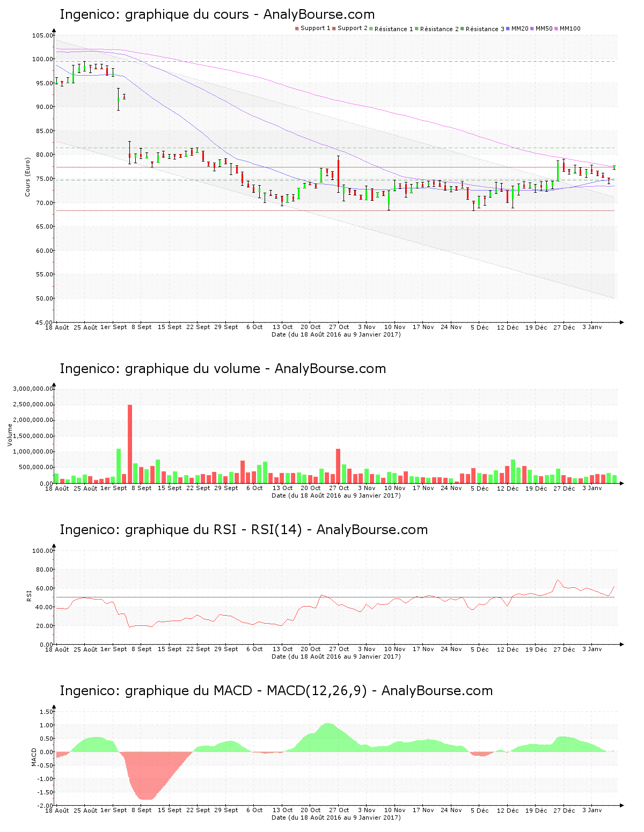Click the 'RSI' vertical axis title
Image resolution: width=644 pixels, height=832 pixels.
[29, 595]
